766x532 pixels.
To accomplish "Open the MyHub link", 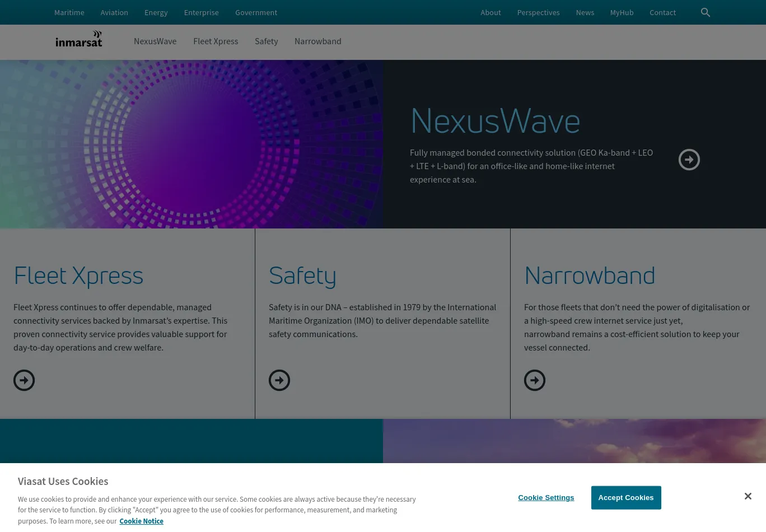I will [622, 12].
